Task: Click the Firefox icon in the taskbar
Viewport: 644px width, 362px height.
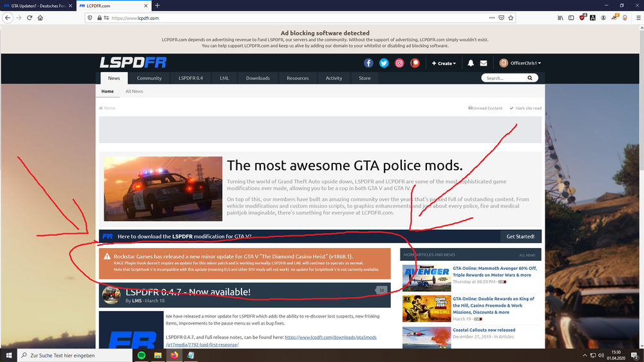Action: coord(174,356)
